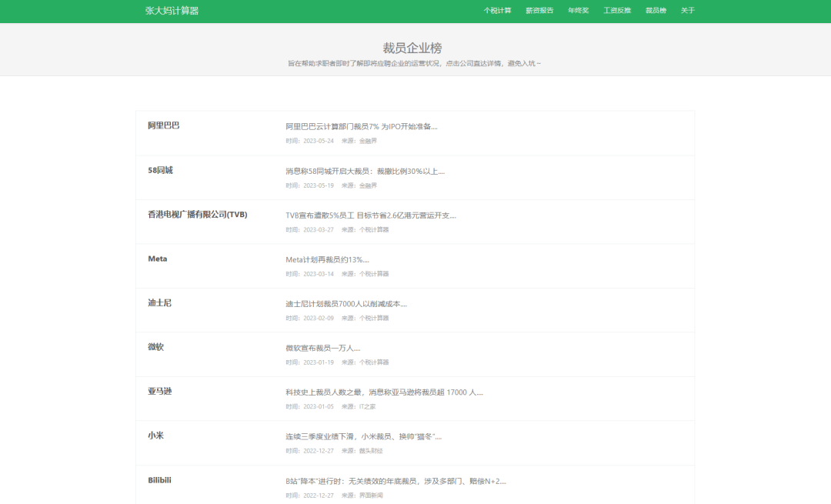
Task: Read headline 连续三季度业绩下滑，小米裁员
Action: click(x=363, y=437)
